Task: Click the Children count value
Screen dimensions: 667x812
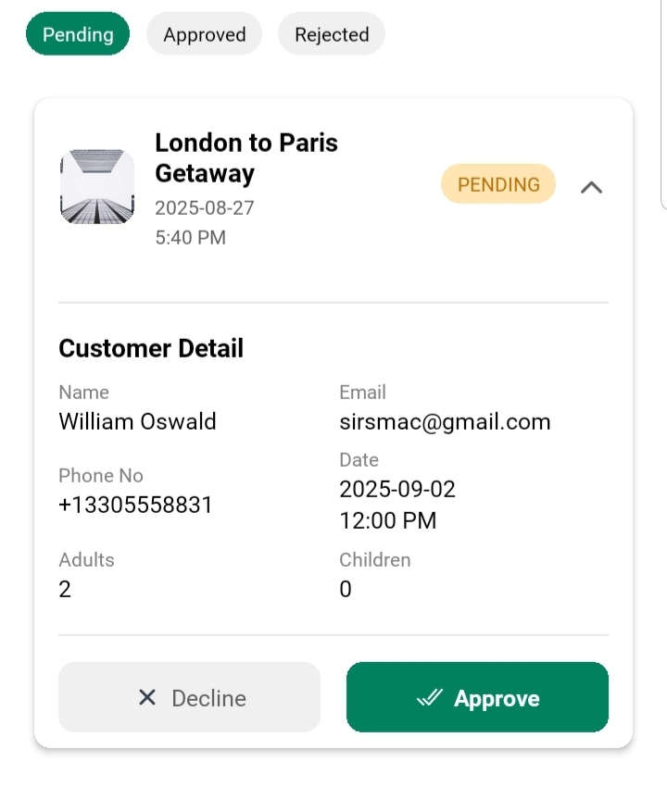Action: coord(346,589)
